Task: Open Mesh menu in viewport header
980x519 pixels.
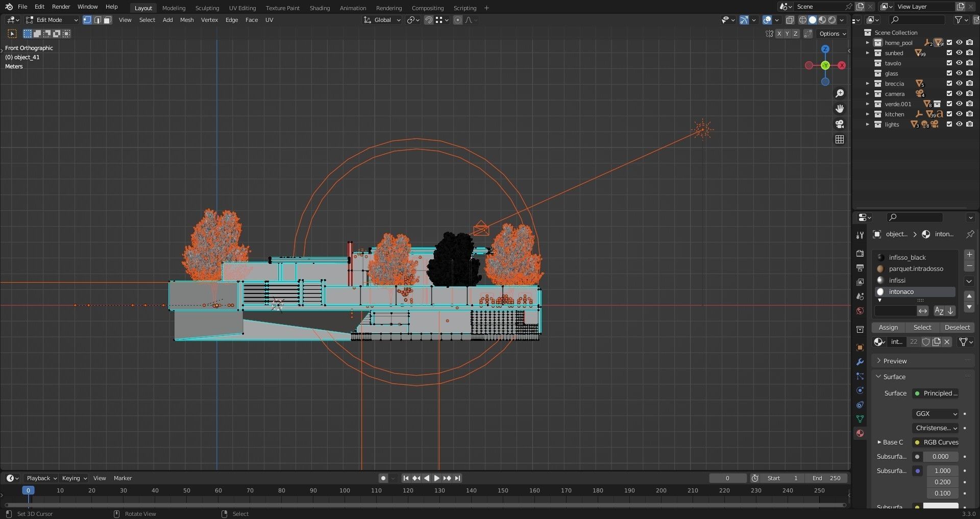Action: [x=187, y=20]
